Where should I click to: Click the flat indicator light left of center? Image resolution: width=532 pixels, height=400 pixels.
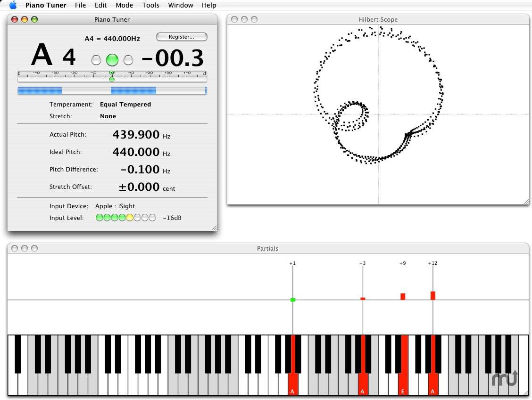pos(96,60)
